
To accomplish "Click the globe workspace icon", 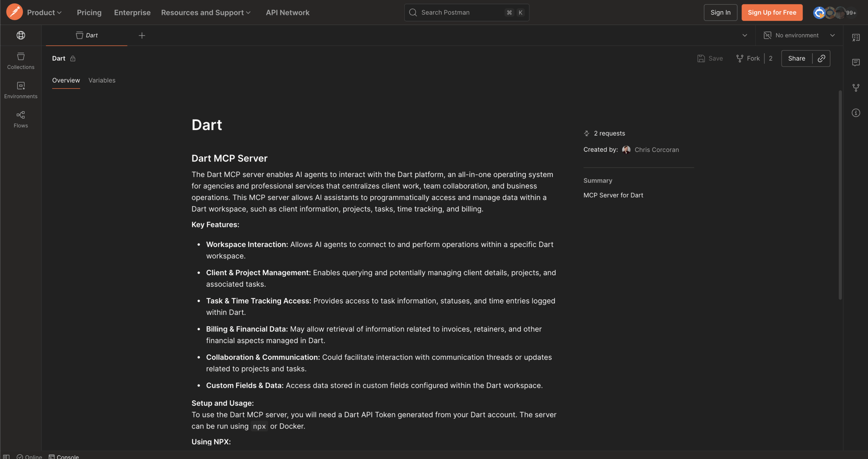I will (21, 35).
